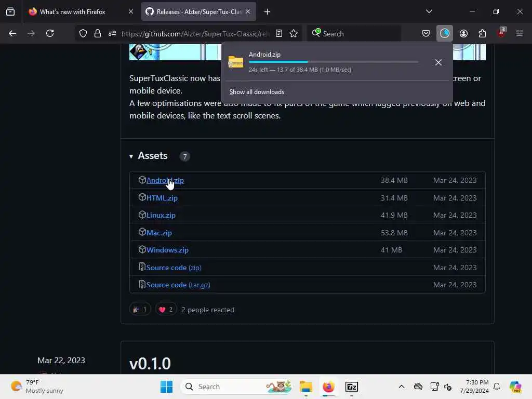Cancel the Android.zip download
Screen dimensions: 532x399
tap(438, 62)
